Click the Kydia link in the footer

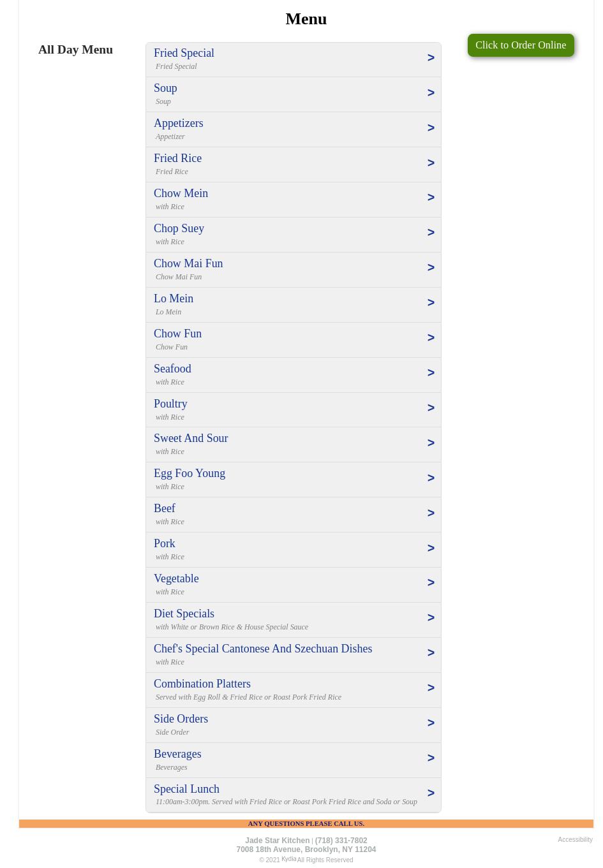288,859
